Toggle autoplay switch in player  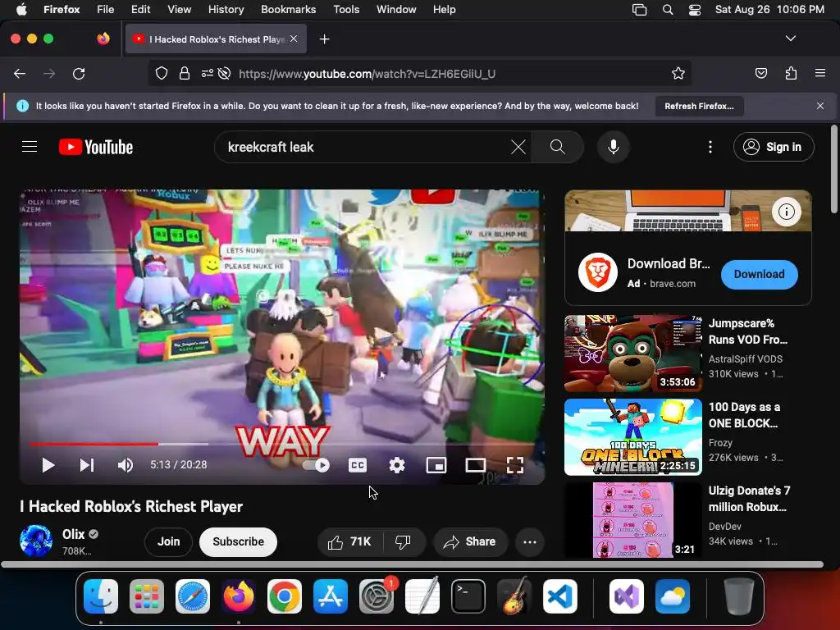pyautogui.click(x=316, y=465)
